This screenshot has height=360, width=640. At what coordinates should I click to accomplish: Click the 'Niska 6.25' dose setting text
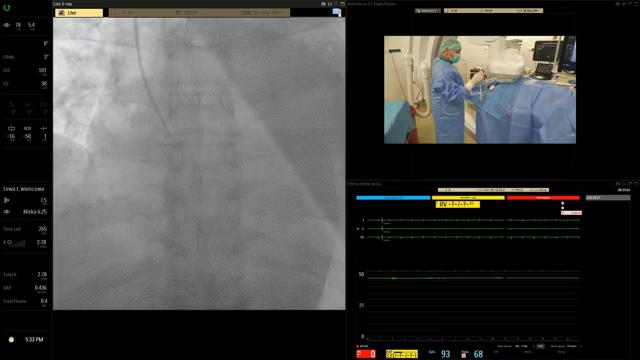click(35, 212)
